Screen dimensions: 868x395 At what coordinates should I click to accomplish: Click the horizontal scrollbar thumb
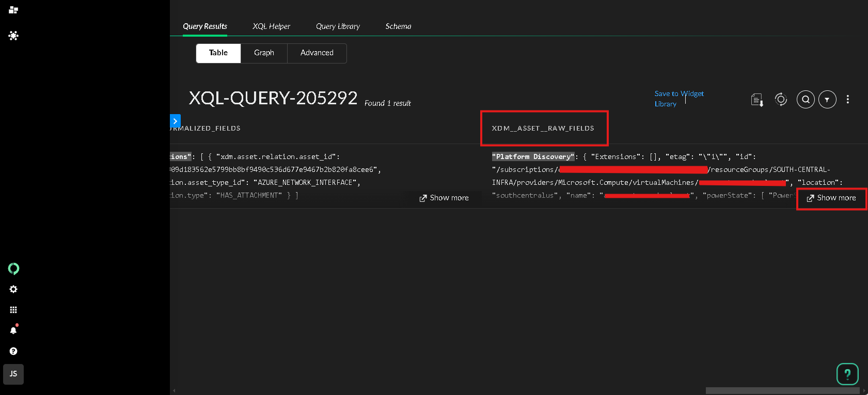coord(782,391)
